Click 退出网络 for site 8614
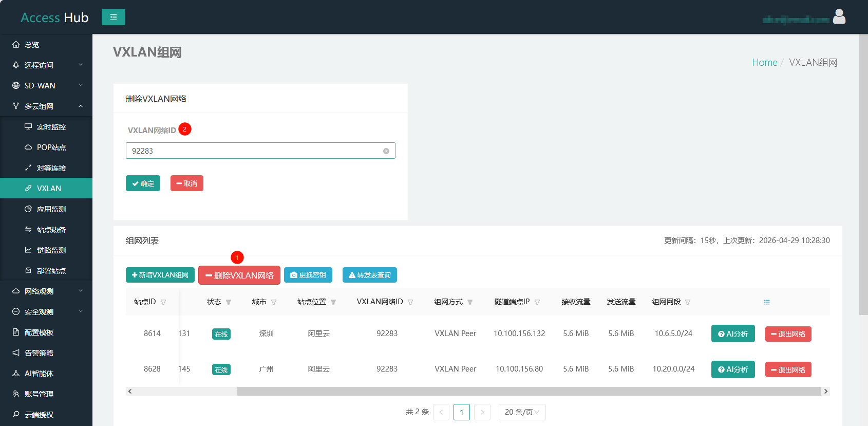The height and width of the screenshot is (426, 868). [x=788, y=334]
